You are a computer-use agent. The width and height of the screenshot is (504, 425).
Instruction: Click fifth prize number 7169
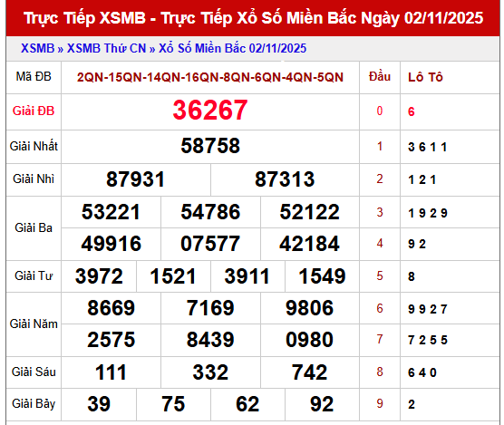click(210, 308)
